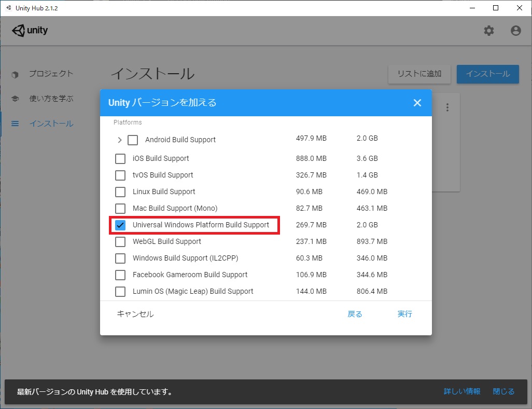Open the 詳しい情報 link
The width and height of the screenshot is (532, 409).
tap(462, 391)
